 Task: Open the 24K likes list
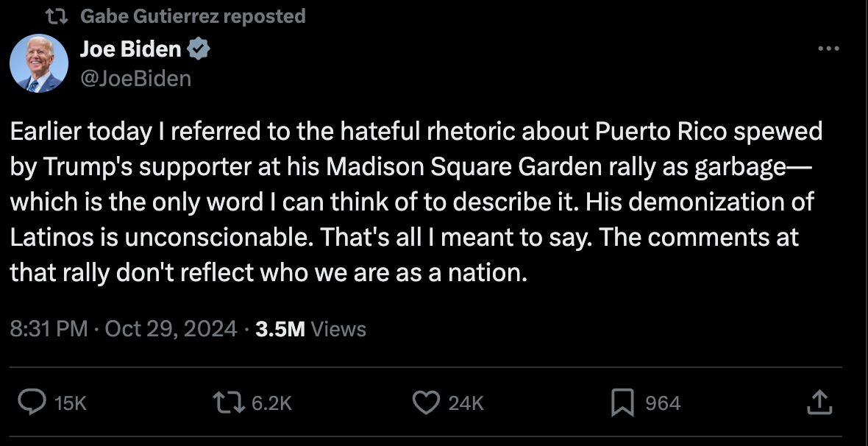click(x=464, y=403)
